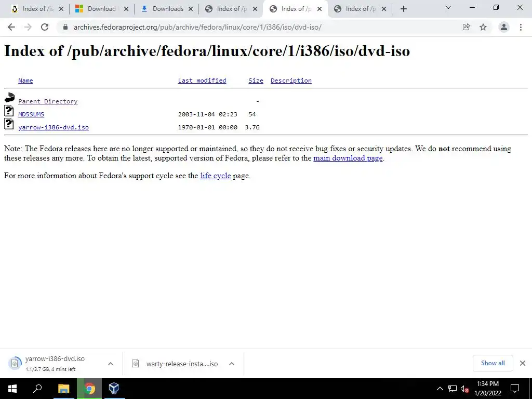The image size is (532, 399).
Task: Click Show all downloads button
Action: point(493,363)
